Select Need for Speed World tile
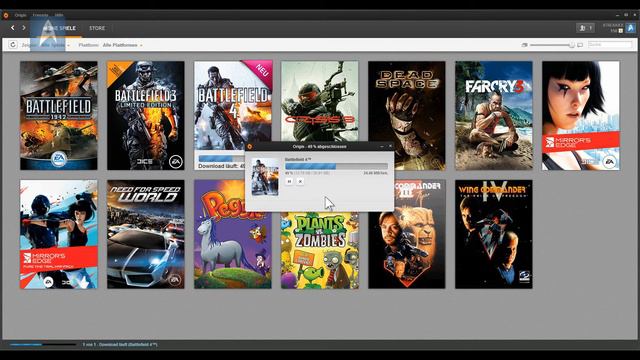This screenshot has width=640, height=360. tap(146, 234)
